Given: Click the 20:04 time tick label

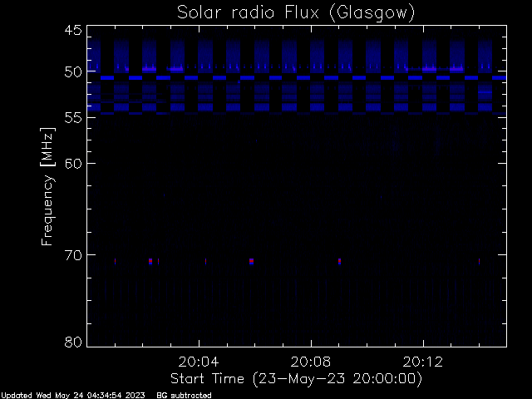Looking at the screenshot, I should point(199,362).
